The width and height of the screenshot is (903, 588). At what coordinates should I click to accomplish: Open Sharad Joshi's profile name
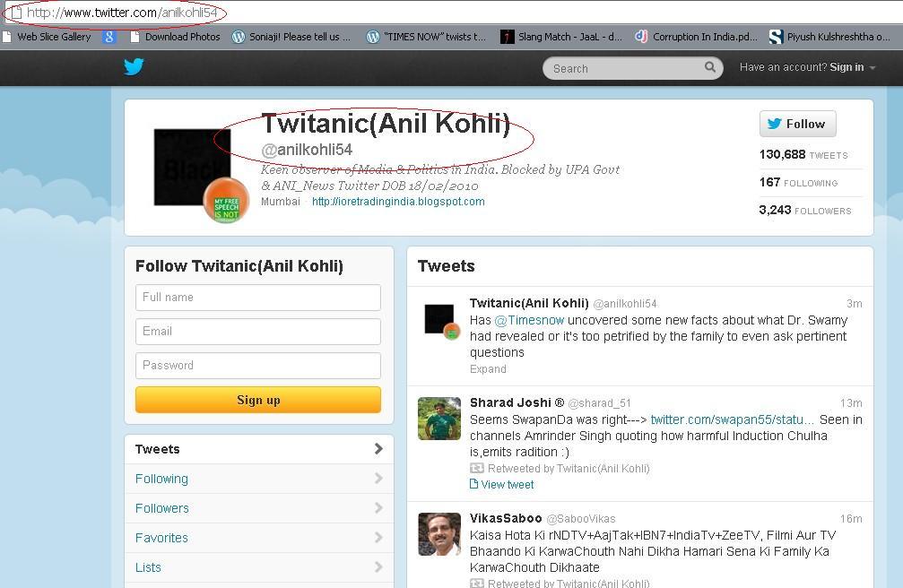pos(517,402)
